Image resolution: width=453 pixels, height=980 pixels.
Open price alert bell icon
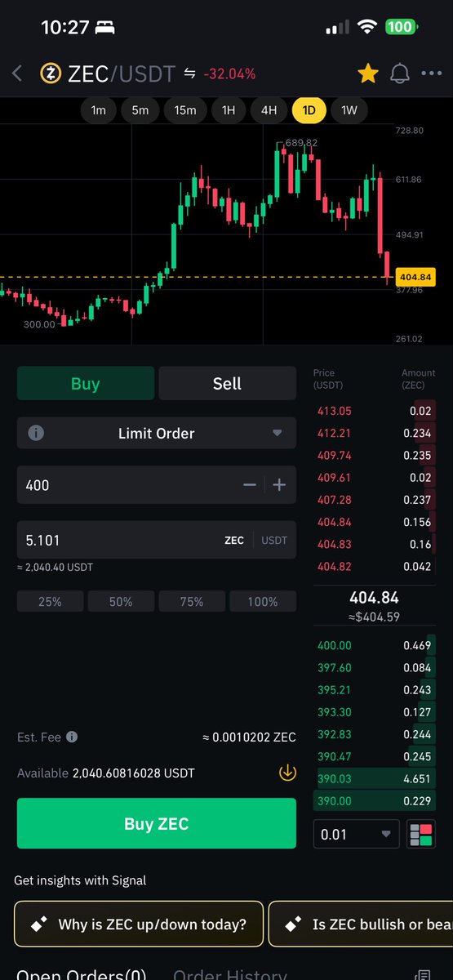click(x=400, y=73)
